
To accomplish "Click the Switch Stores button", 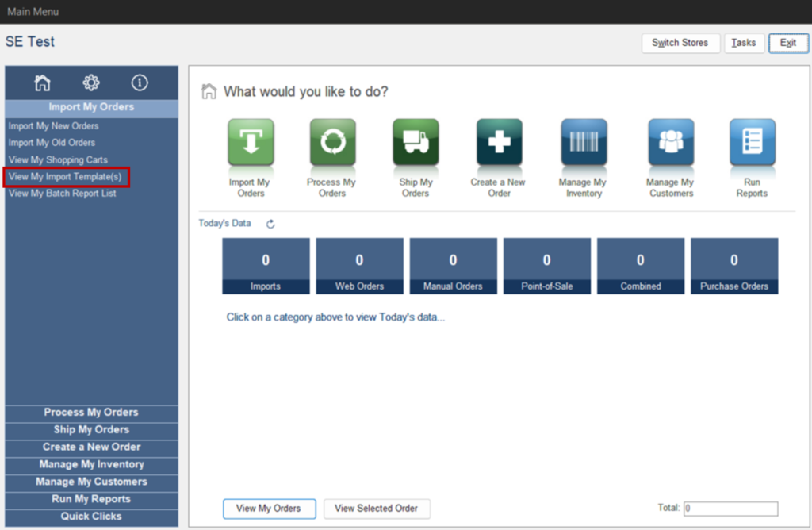I will coord(680,43).
